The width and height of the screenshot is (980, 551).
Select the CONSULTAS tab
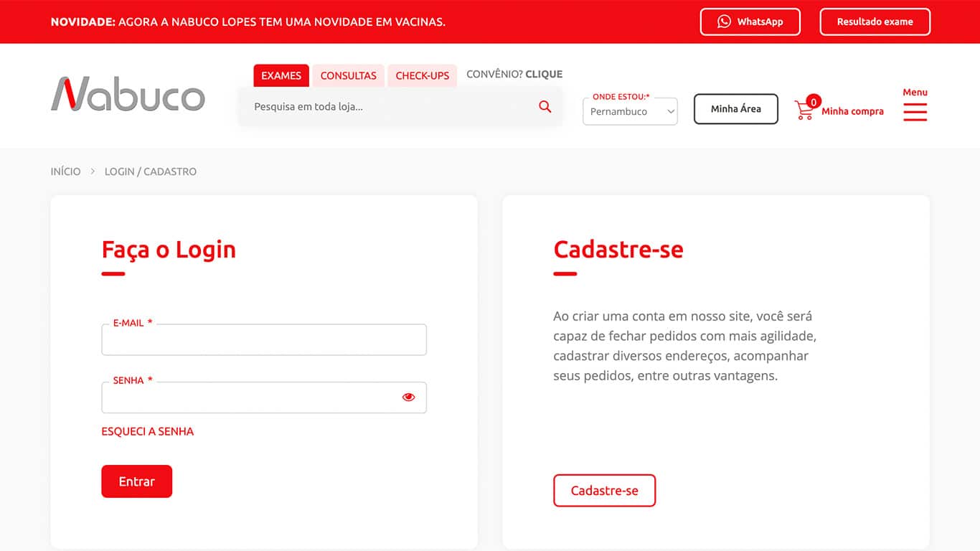point(348,75)
